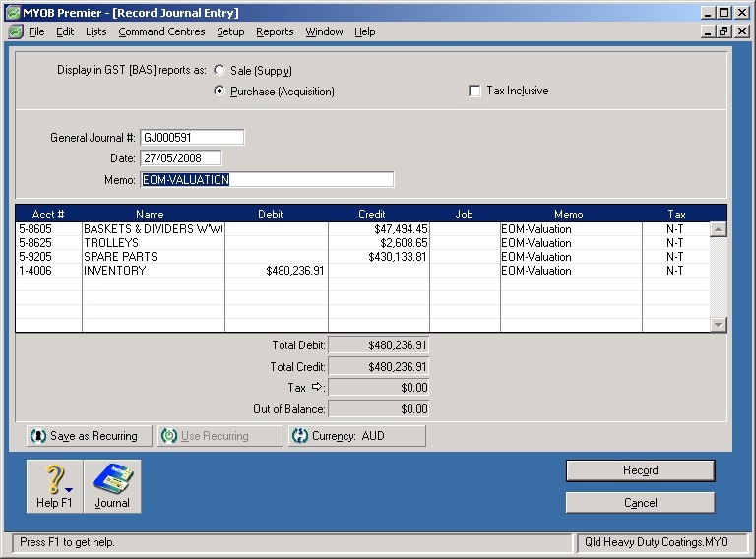
Task: Click the journal list scroll up arrow
Action: [x=718, y=229]
